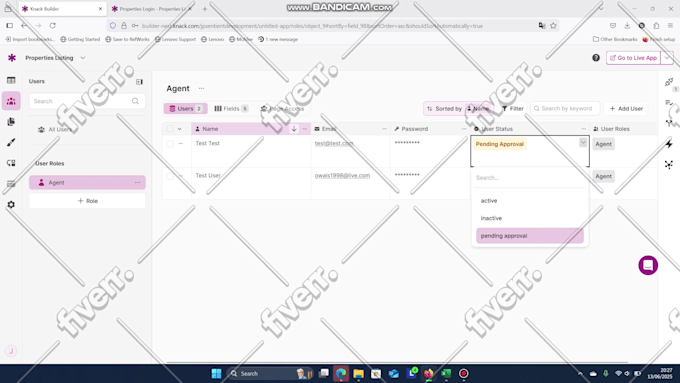This screenshot has height=383, width=680.
Task: Open the Settings gear in left sidebar
Action: tap(11, 204)
